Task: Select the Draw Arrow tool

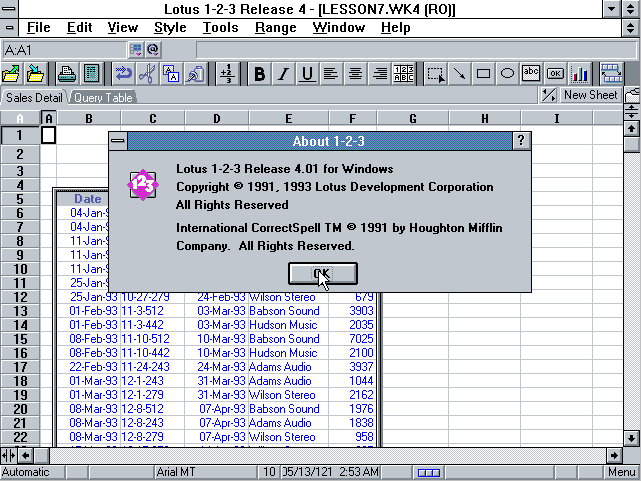Action: tap(459, 74)
